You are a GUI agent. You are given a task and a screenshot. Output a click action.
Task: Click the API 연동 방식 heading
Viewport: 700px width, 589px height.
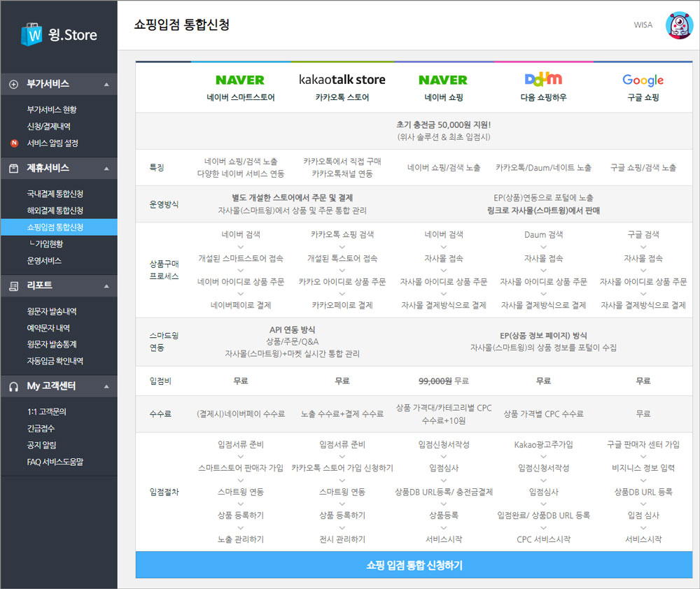click(x=292, y=329)
